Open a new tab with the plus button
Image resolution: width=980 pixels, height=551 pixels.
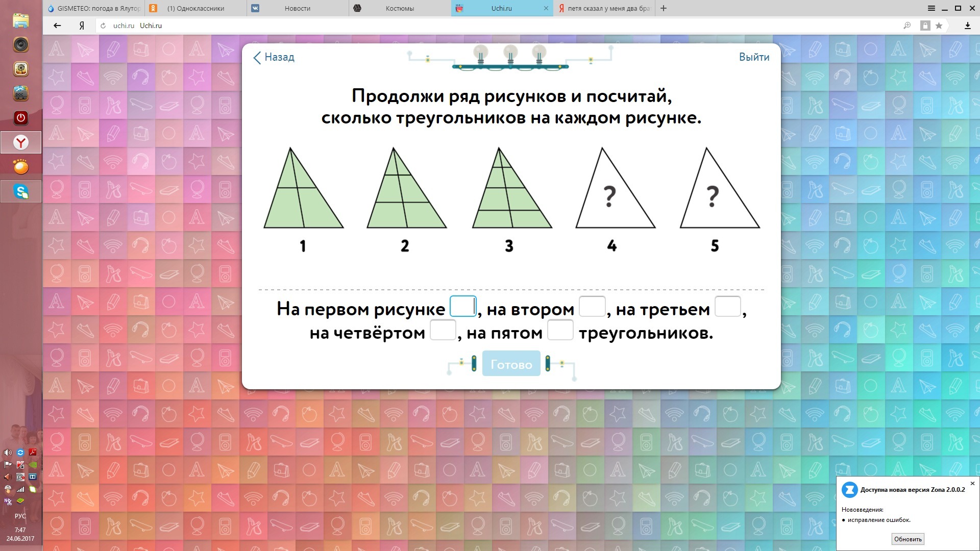pyautogui.click(x=664, y=8)
